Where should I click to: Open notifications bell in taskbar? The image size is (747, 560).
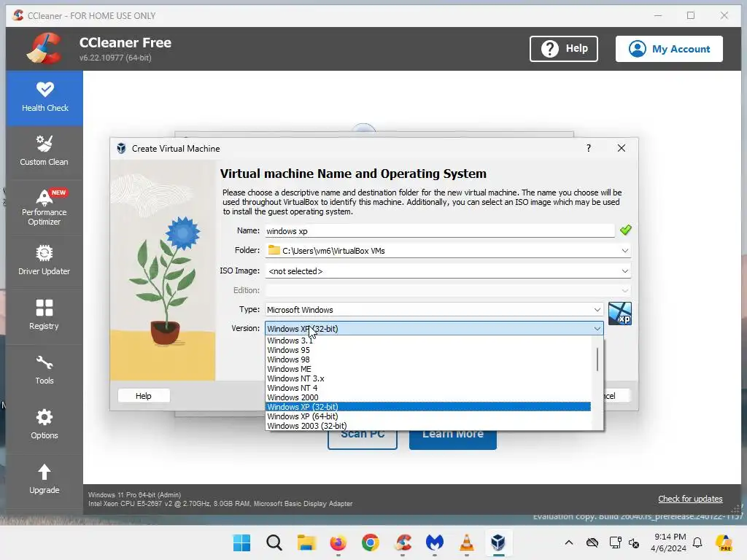point(697,542)
